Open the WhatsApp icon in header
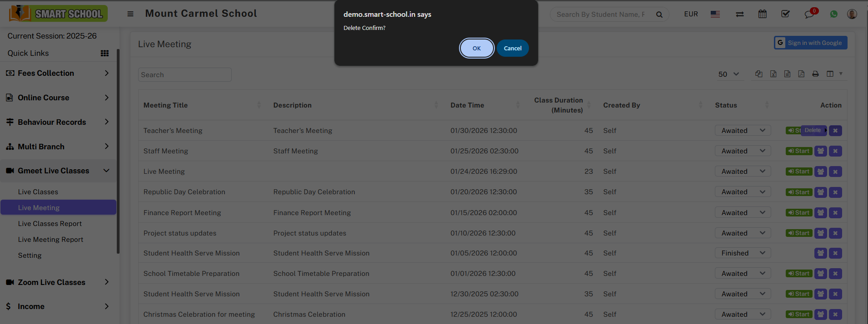Screen dimensions: 868x324 pos(833,14)
